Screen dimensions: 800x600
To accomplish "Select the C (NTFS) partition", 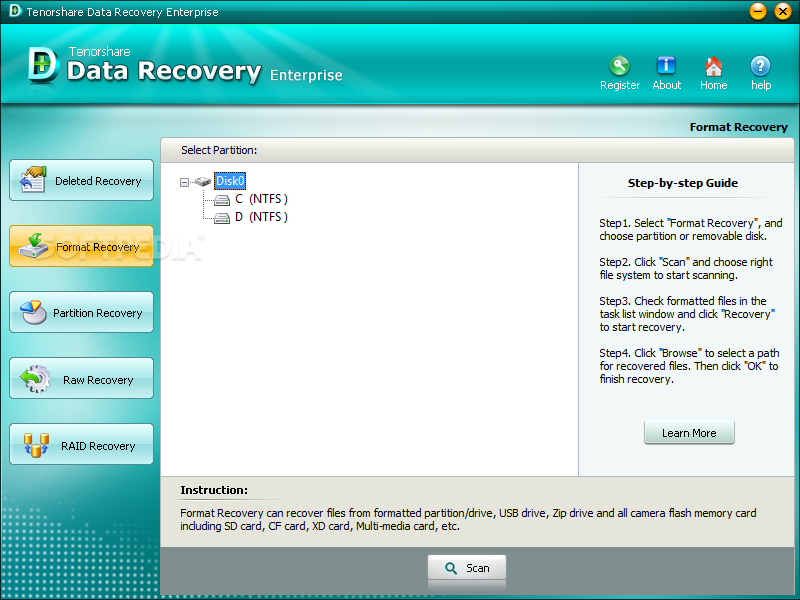I will pyautogui.click(x=261, y=199).
